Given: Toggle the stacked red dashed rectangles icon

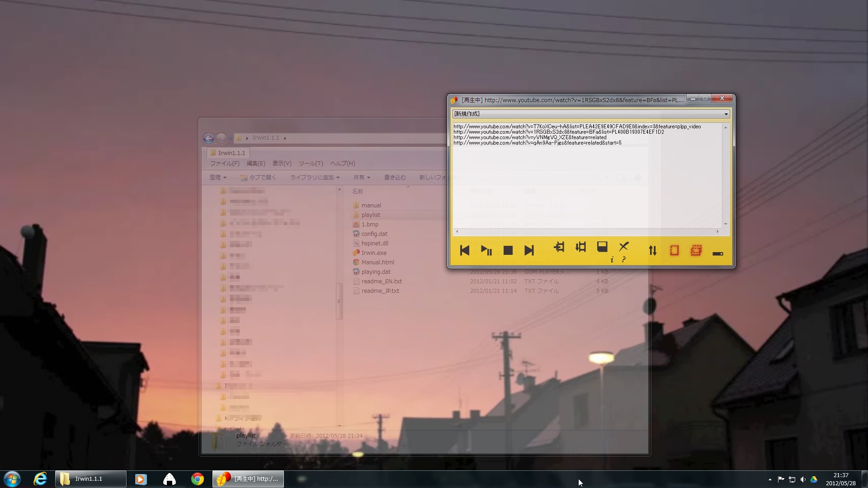Looking at the screenshot, I should point(696,250).
